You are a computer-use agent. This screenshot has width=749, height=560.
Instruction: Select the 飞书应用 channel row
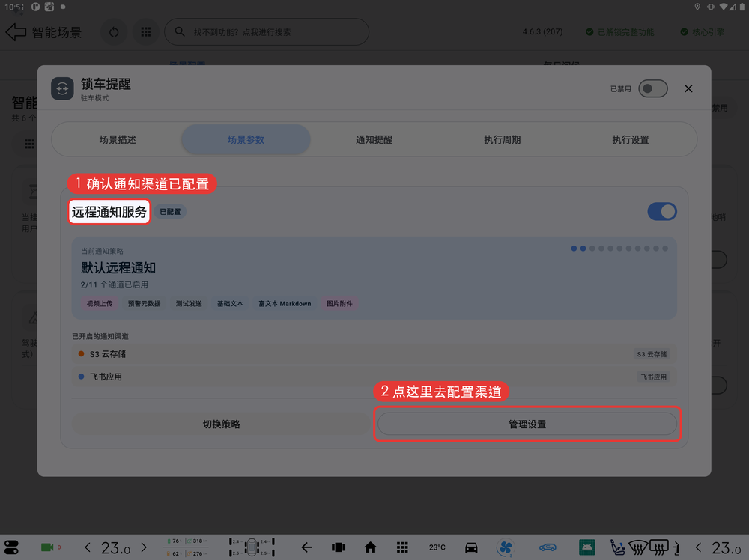click(374, 377)
